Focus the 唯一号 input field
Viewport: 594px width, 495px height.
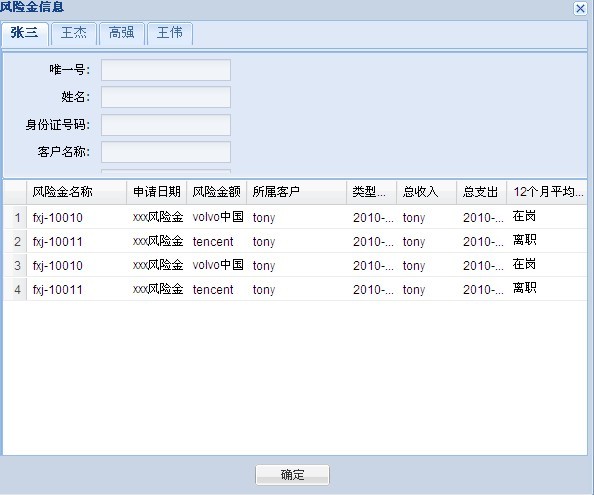point(166,70)
